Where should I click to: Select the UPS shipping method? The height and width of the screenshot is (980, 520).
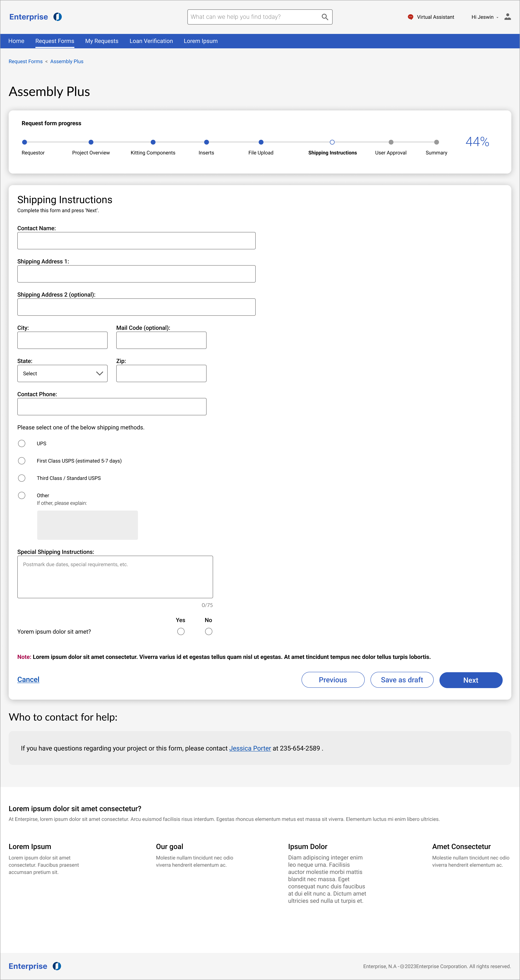tap(22, 444)
